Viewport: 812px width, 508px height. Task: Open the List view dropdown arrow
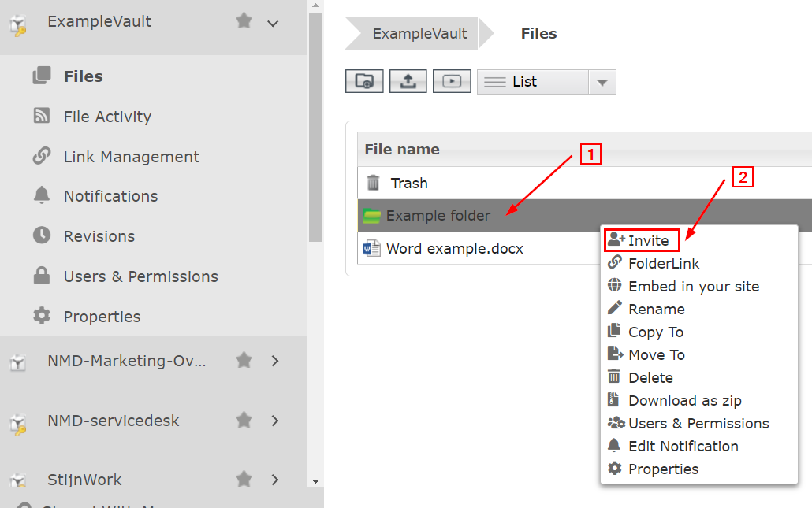click(602, 82)
